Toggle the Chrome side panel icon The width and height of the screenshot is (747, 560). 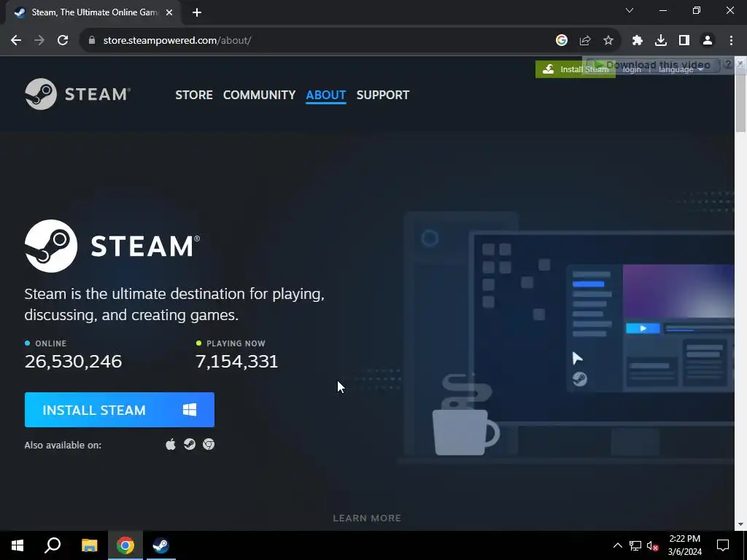(x=684, y=41)
